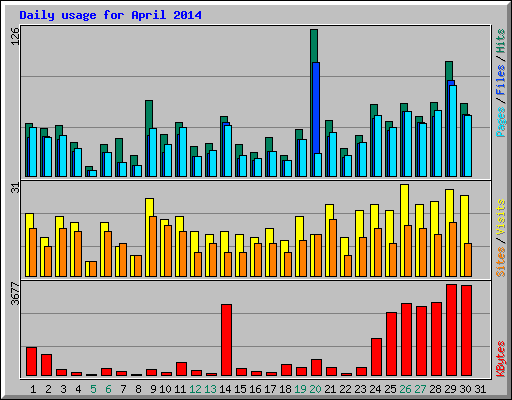Click the red KBytes bar for day 1
The width and height of the screenshot is (512, 400).
[32, 362]
